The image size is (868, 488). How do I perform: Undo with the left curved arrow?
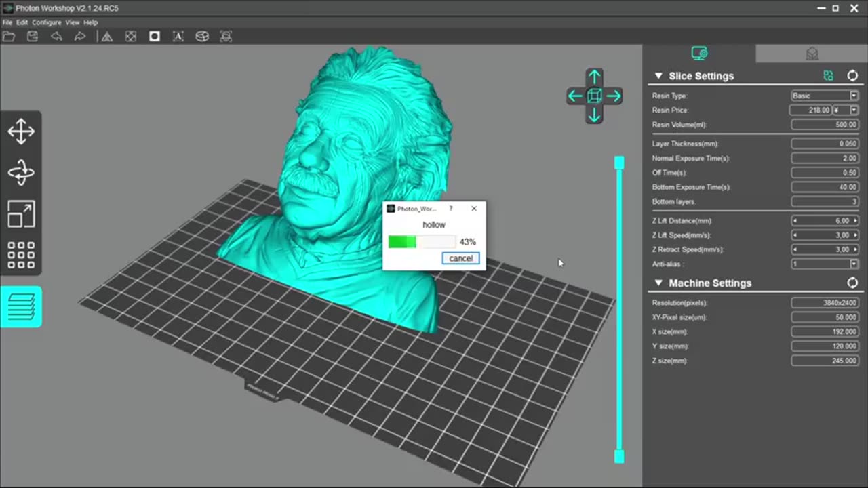(x=56, y=37)
